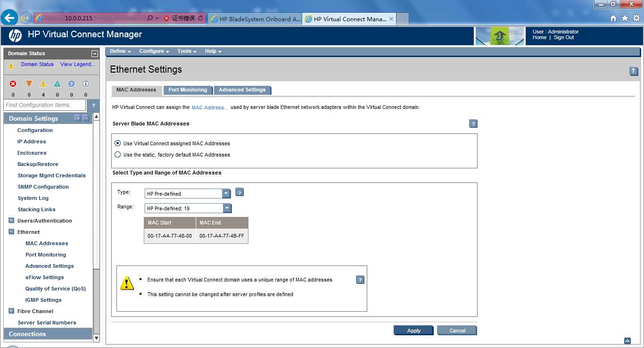This screenshot has height=348, width=644.
Task: Refresh the page in the address bar
Action: tap(201, 18)
